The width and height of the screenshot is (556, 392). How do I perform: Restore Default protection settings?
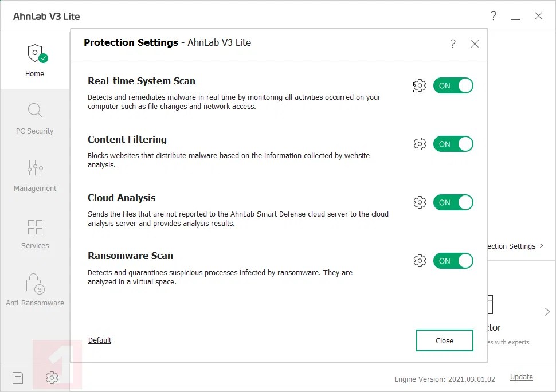[x=99, y=340]
